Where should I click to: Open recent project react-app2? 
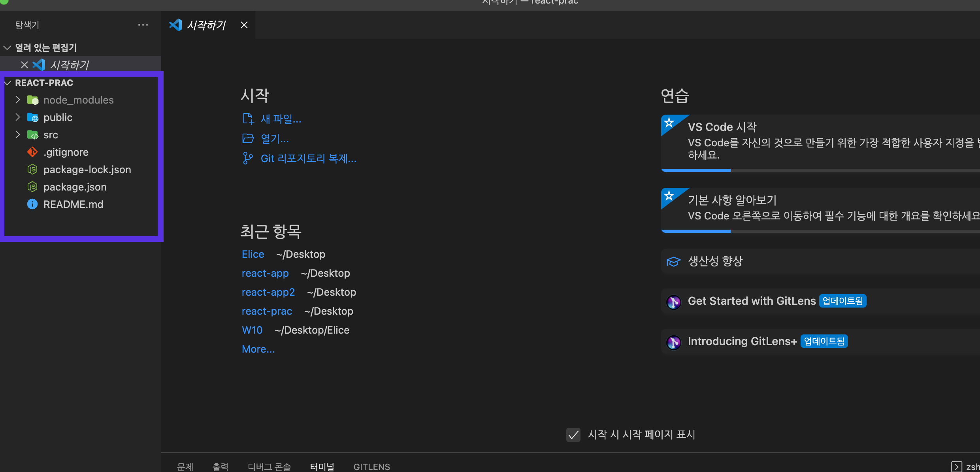click(x=268, y=292)
